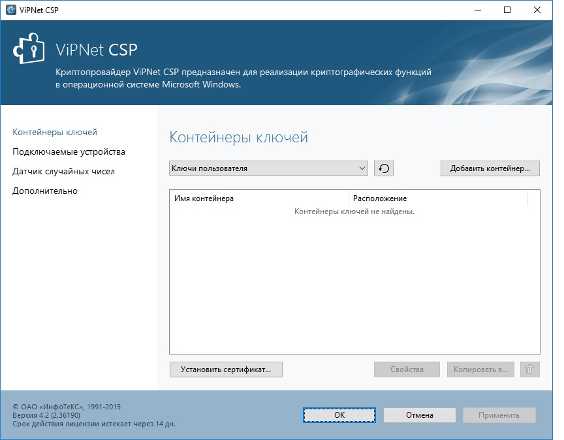Click Установить сертификат button
This screenshot has width=564, height=440.
[x=226, y=369]
